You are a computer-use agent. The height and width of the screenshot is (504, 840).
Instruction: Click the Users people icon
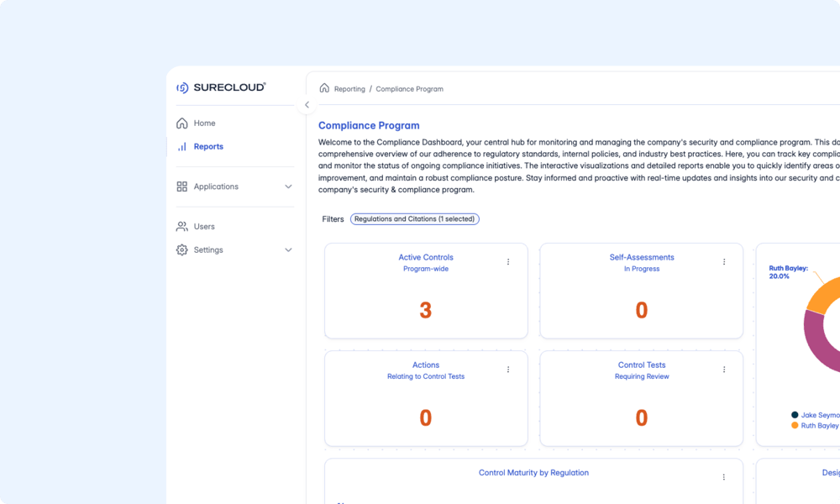coord(182,227)
